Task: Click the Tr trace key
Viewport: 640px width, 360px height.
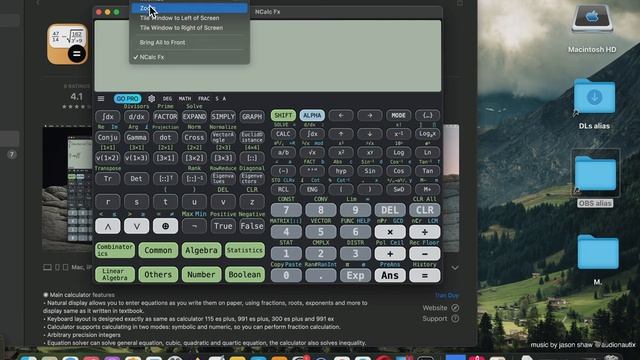Action: [108, 179]
